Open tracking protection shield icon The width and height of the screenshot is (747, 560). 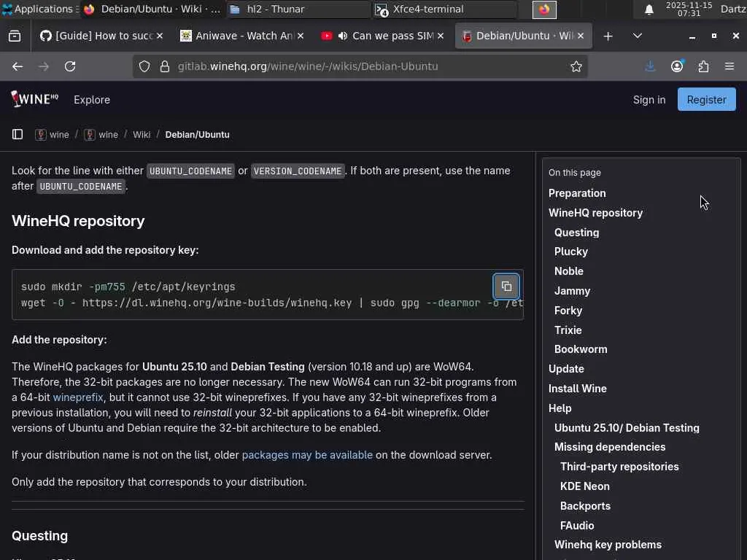click(144, 66)
